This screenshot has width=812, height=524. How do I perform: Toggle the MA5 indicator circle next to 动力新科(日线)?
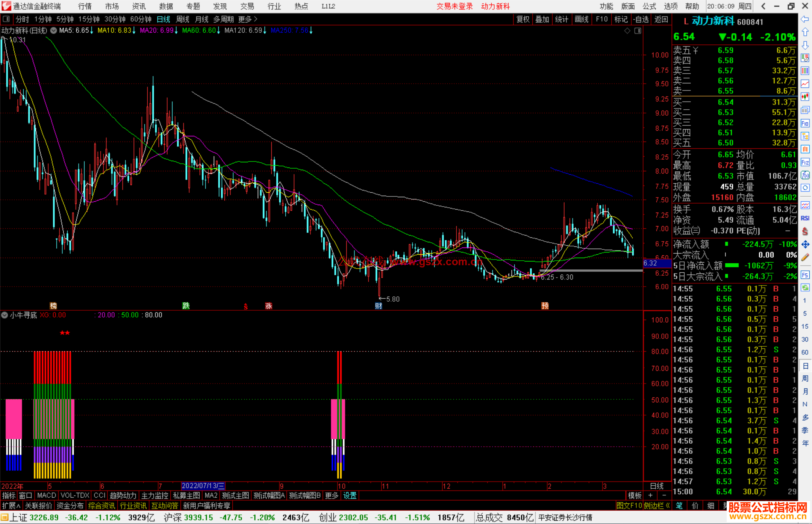pos(53,30)
